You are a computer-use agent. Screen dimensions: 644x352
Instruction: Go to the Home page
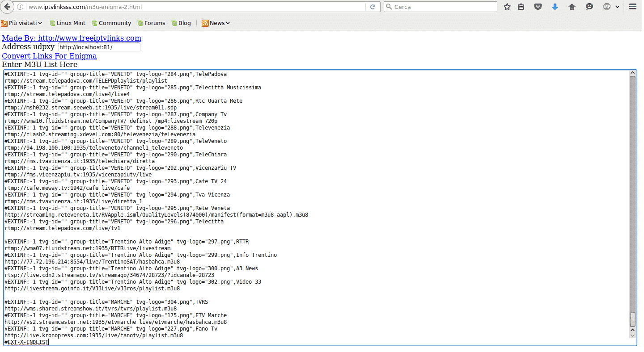572,7
